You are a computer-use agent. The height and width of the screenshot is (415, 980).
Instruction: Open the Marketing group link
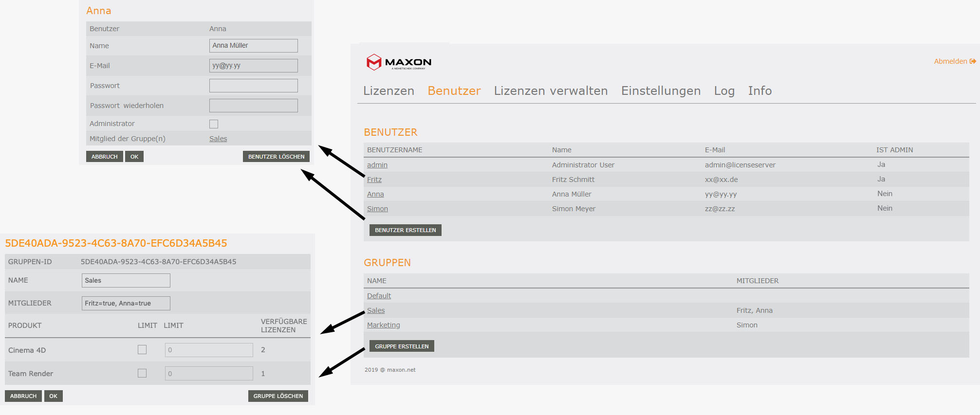(383, 325)
